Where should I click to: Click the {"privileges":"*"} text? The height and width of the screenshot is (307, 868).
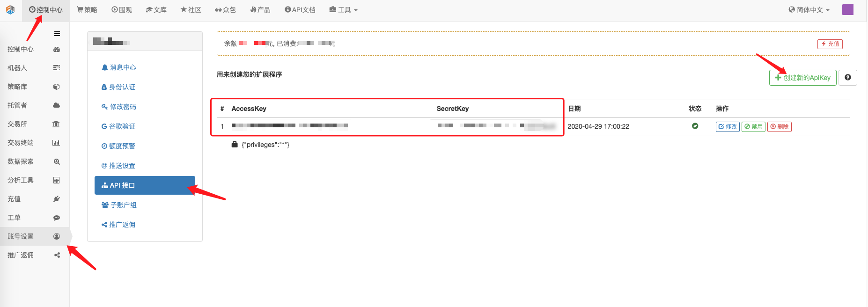pyautogui.click(x=265, y=145)
